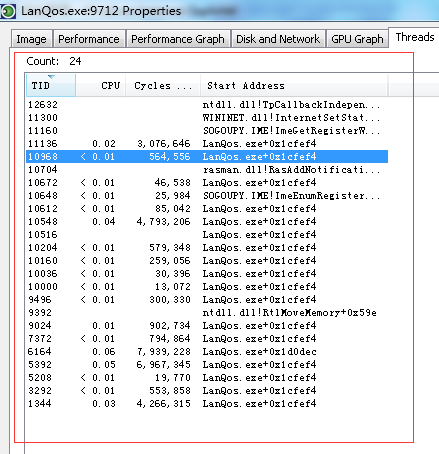Select thread 9392 RtlMoveMemory row
The height and width of the screenshot is (454, 439).
click(x=207, y=313)
